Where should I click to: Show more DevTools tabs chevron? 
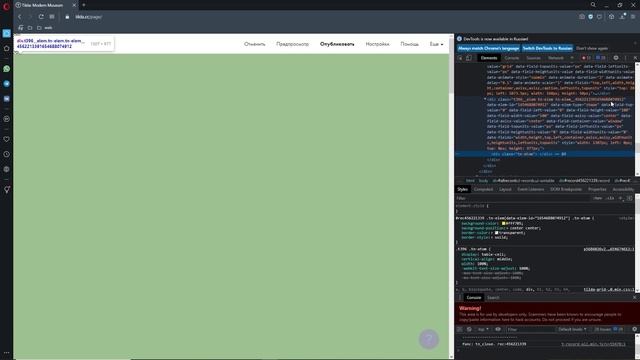572,58
